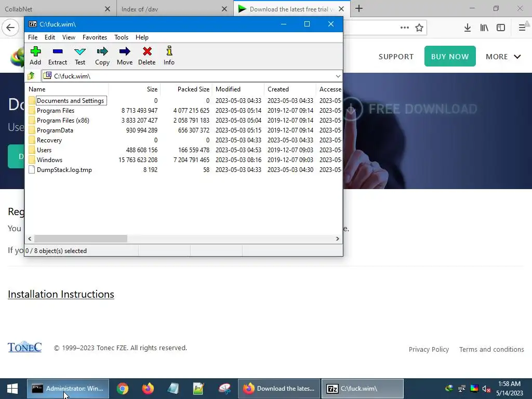The width and height of the screenshot is (532, 399).
Task: Open the Terms and conditions link
Action: pyautogui.click(x=491, y=350)
